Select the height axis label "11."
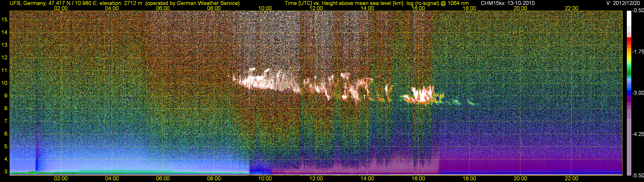The height and width of the screenshot is (182, 644). (x=5, y=70)
